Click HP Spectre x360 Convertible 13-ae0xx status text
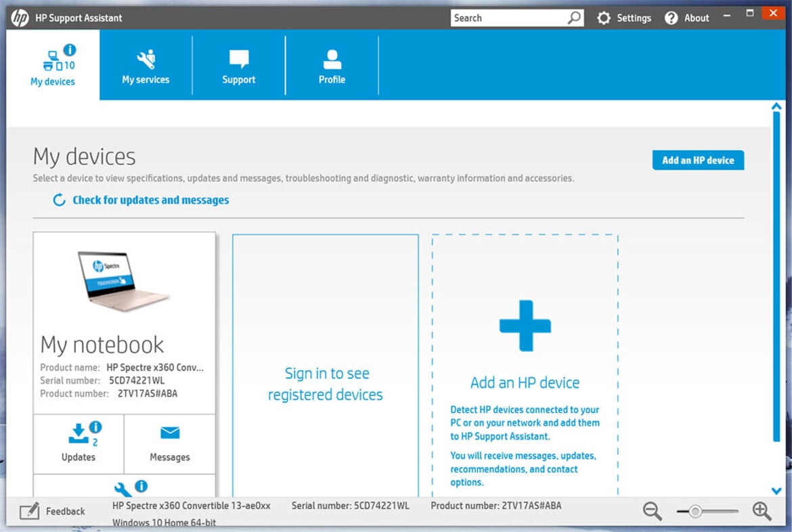The image size is (792, 532). point(192,506)
